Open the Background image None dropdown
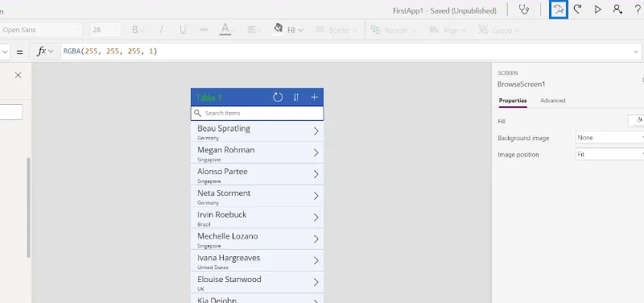 tap(610, 138)
